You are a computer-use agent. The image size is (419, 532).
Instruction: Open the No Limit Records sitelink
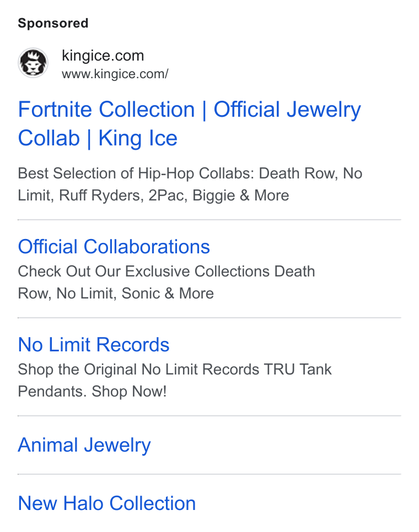pyautogui.click(x=93, y=345)
